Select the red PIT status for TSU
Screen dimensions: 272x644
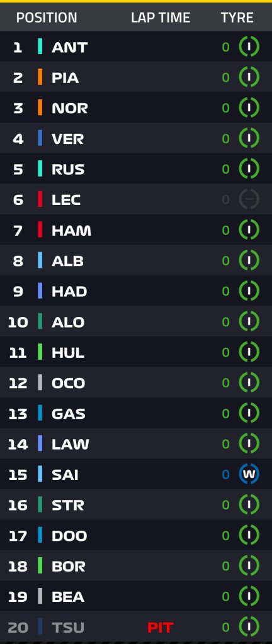tap(161, 628)
